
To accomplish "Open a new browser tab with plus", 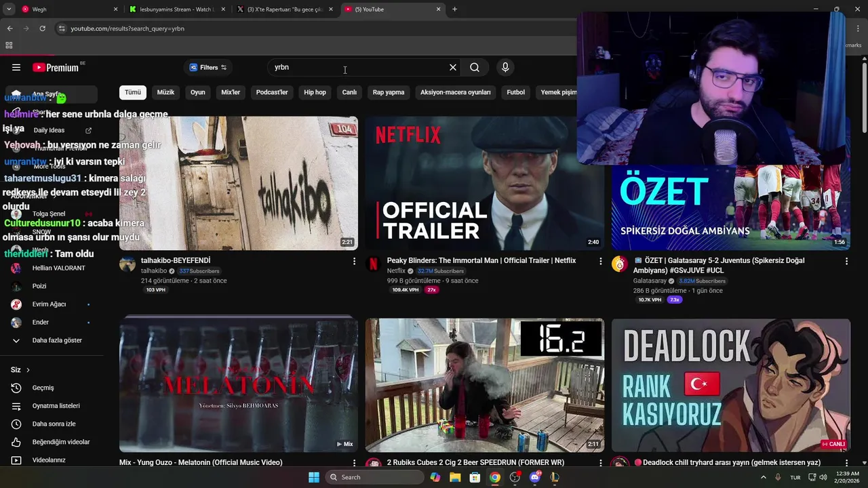I will coord(454,9).
